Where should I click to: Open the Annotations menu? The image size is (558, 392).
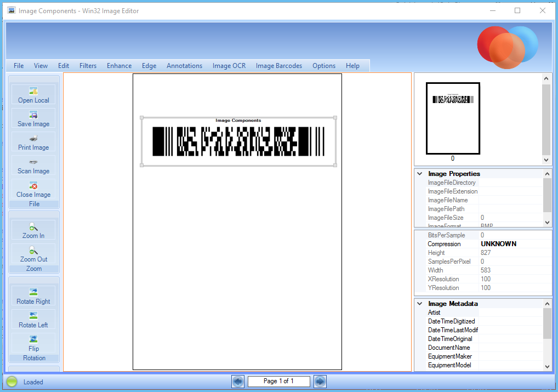coord(184,65)
